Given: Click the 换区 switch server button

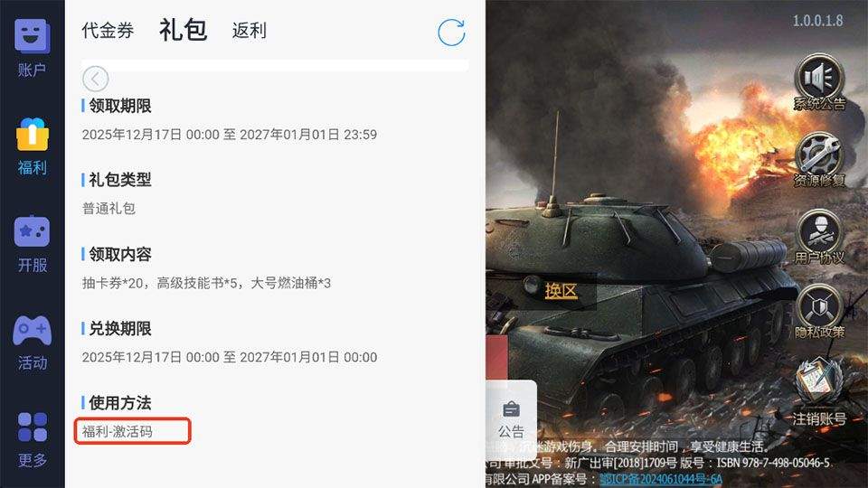Looking at the screenshot, I should click(561, 291).
